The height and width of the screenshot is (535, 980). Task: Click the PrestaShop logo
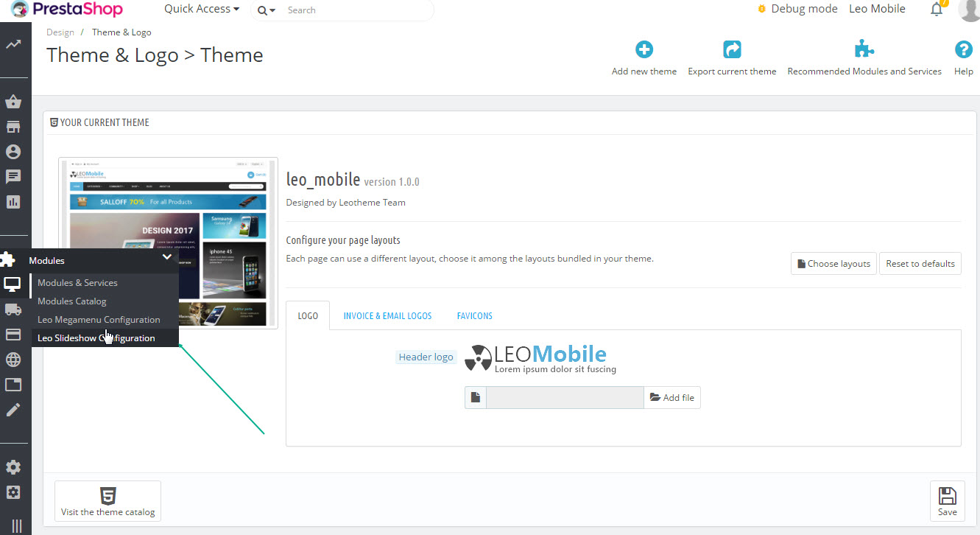tap(67, 10)
